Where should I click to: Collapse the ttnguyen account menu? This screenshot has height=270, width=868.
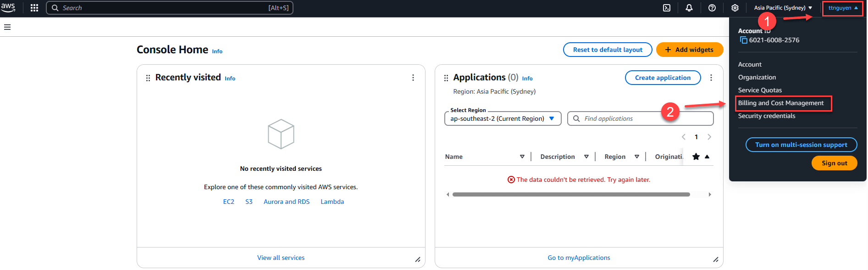[x=842, y=8]
